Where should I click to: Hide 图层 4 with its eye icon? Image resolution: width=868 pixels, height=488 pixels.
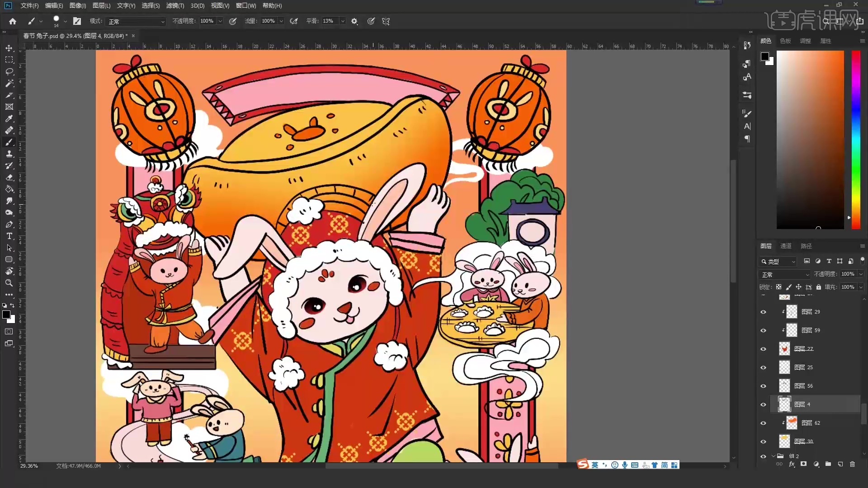tap(763, 404)
